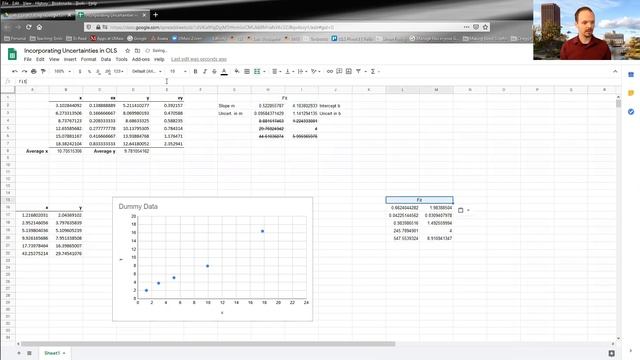The image size is (640, 360).
Task: Star the Incorporating Uncertainties document
Action: pos(127,51)
